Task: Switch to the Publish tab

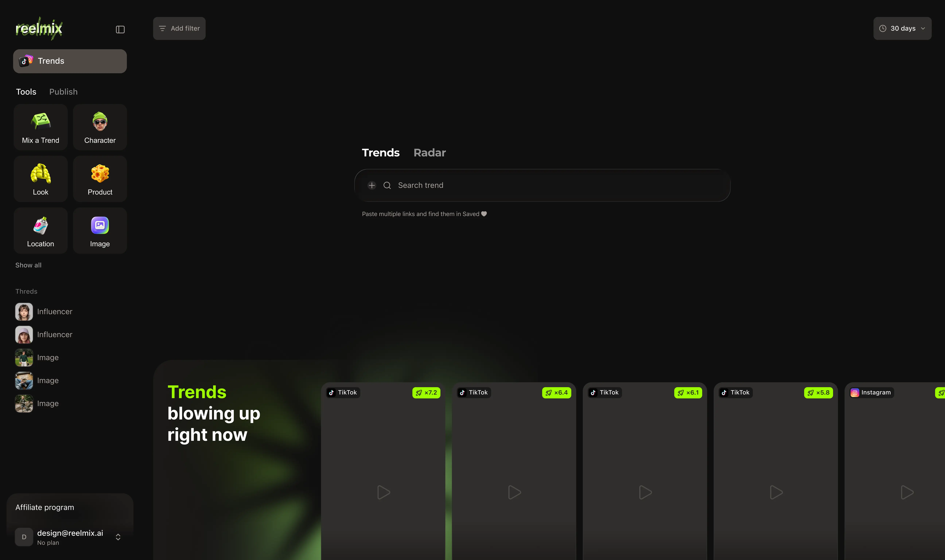Action: [63, 92]
